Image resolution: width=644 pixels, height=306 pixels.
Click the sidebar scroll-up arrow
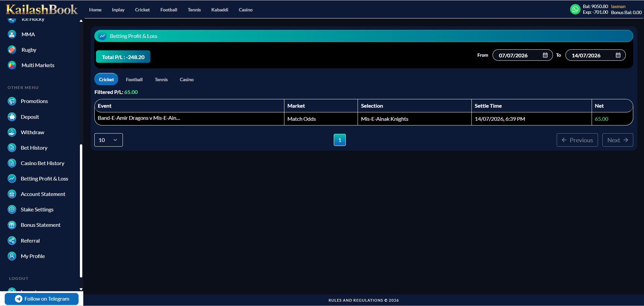click(x=81, y=21)
